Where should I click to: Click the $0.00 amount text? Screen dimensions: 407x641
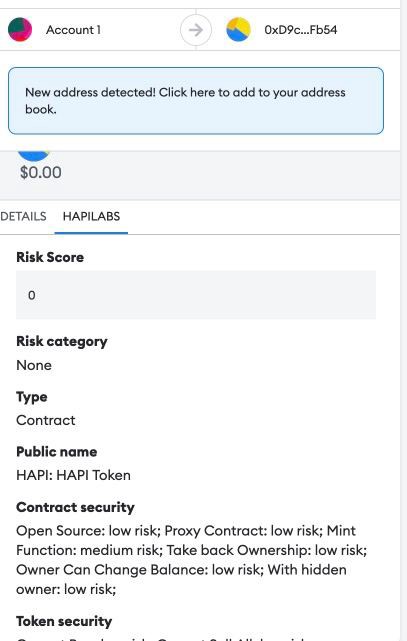coord(41,172)
